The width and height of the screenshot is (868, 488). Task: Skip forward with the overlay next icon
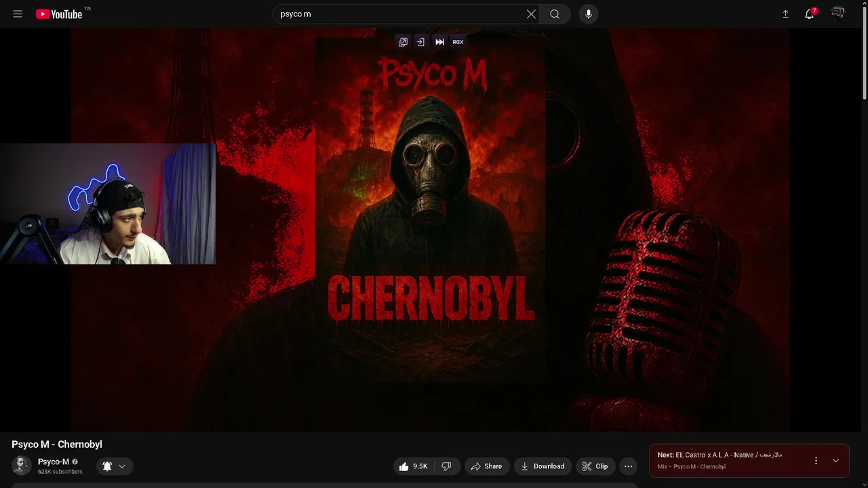[x=439, y=42]
